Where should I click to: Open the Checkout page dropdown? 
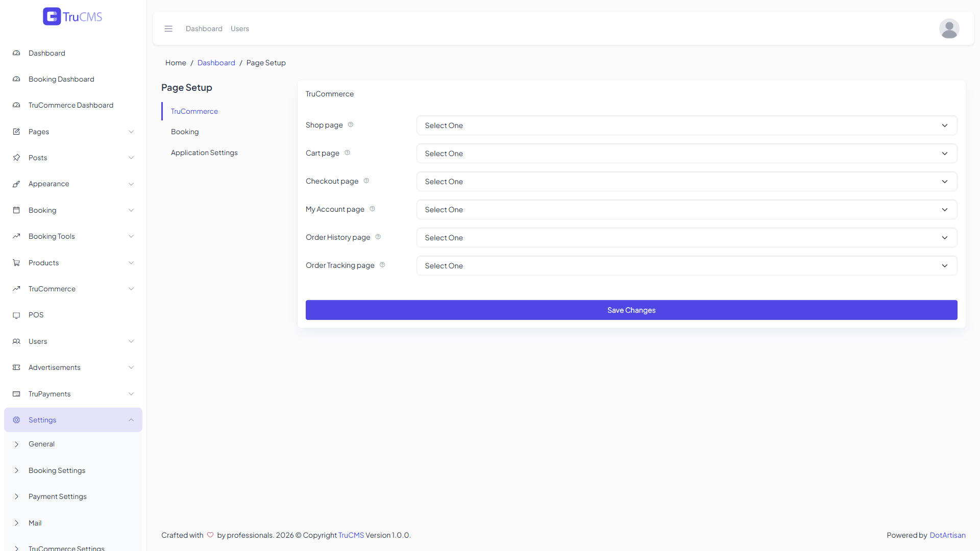[687, 182]
